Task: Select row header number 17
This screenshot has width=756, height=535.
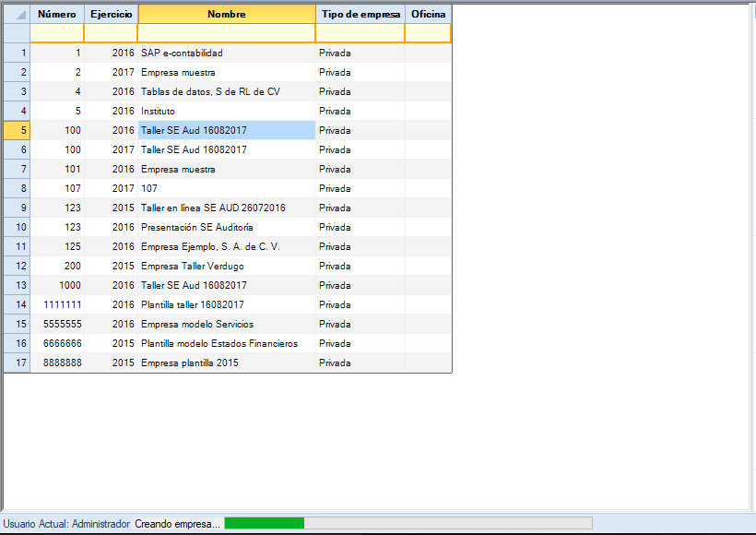Action: [x=17, y=363]
